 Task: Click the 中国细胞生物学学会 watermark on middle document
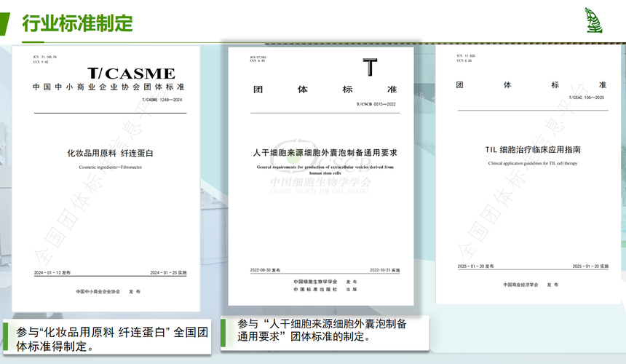320,182
